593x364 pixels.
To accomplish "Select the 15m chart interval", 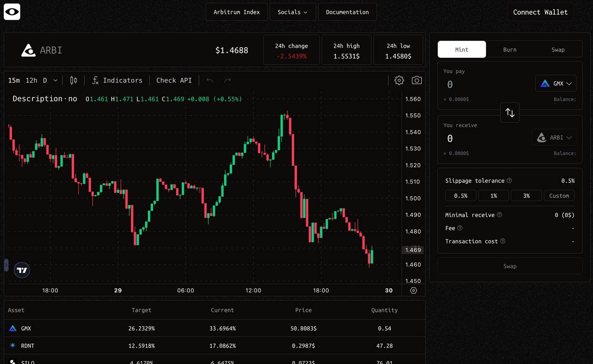I will 14,80.
